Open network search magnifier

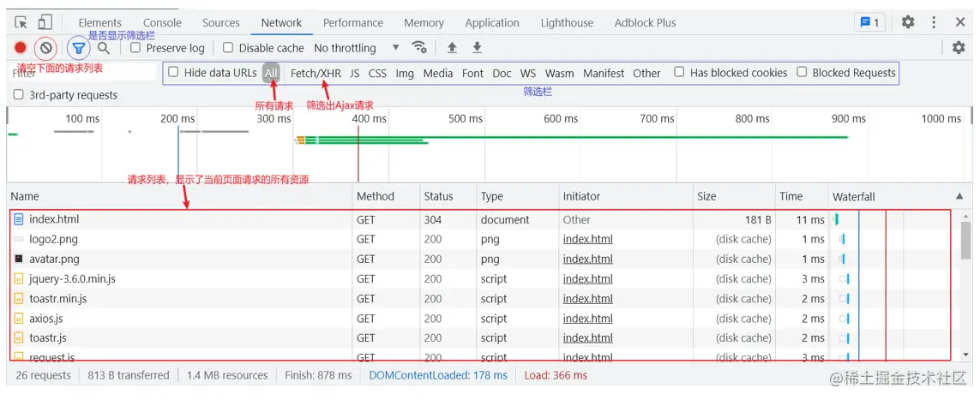click(104, 48)
